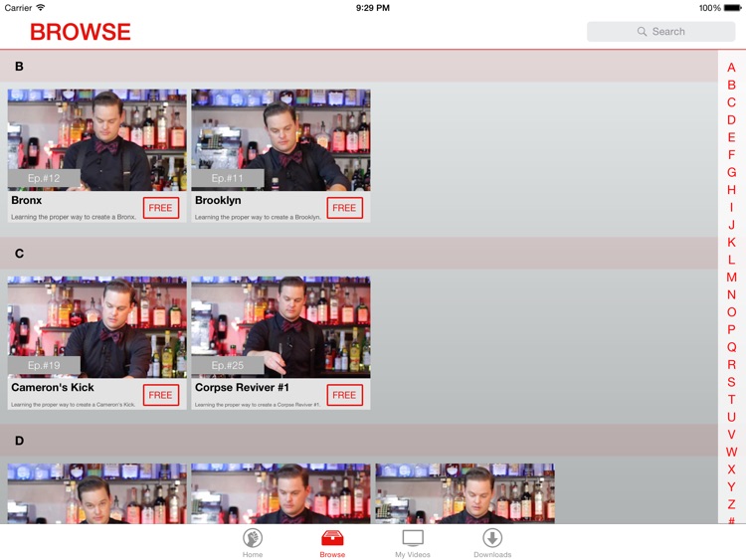Jump to letter E in index
The height and width of the screenshot is (560, 746).
(x=731, y=137)
